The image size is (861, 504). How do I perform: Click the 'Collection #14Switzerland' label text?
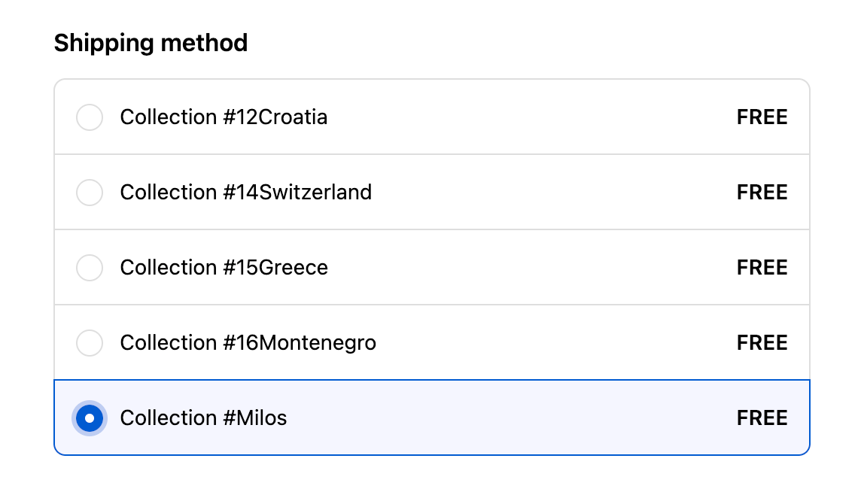click(x=245, y=193)
